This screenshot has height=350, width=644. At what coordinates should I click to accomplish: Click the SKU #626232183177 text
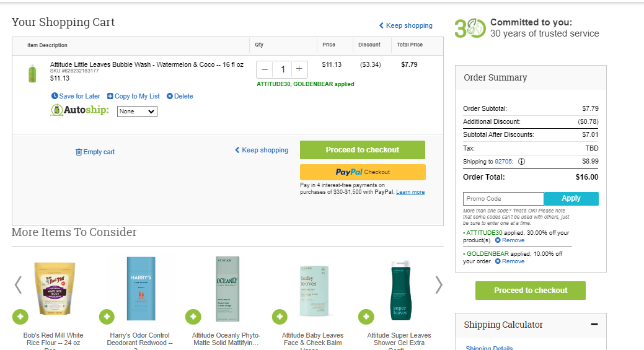(x=74, y=71)
